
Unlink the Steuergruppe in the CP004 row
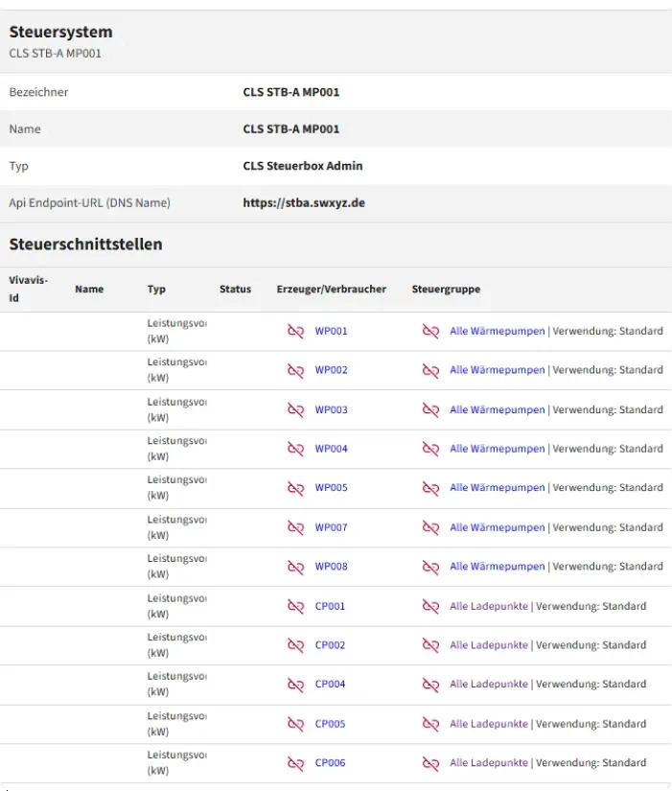click(430, 684)
